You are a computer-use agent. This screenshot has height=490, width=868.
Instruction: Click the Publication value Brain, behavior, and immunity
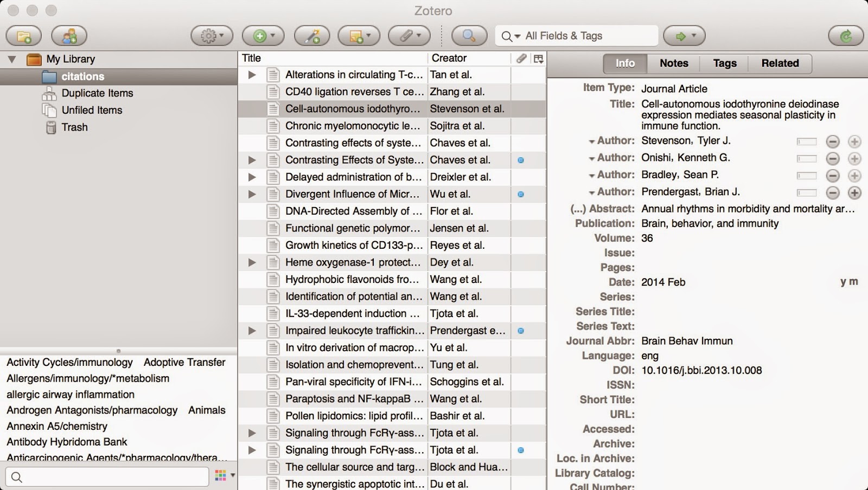tap(710, 223)
